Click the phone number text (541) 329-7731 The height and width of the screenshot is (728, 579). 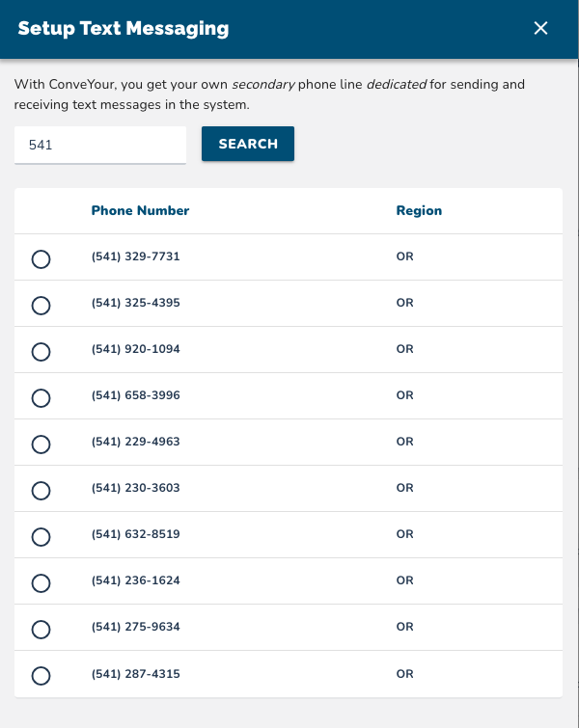[x=135, y=256]
